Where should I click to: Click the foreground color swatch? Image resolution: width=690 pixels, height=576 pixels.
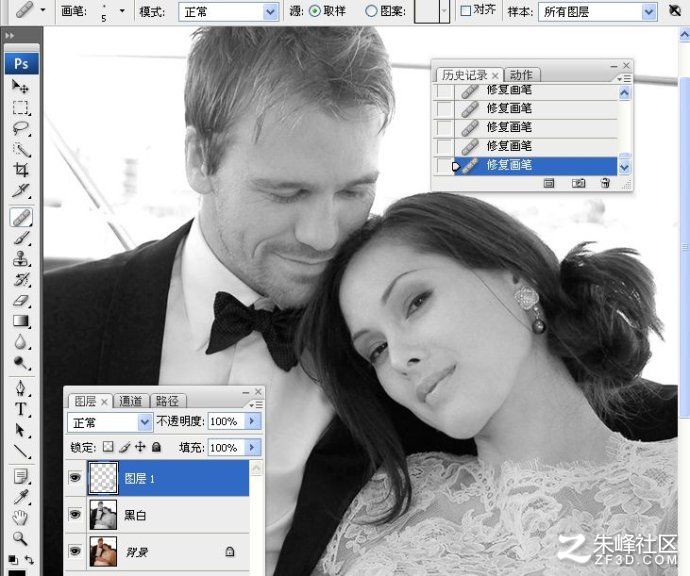pyautogui.click(x=16, y=572)
